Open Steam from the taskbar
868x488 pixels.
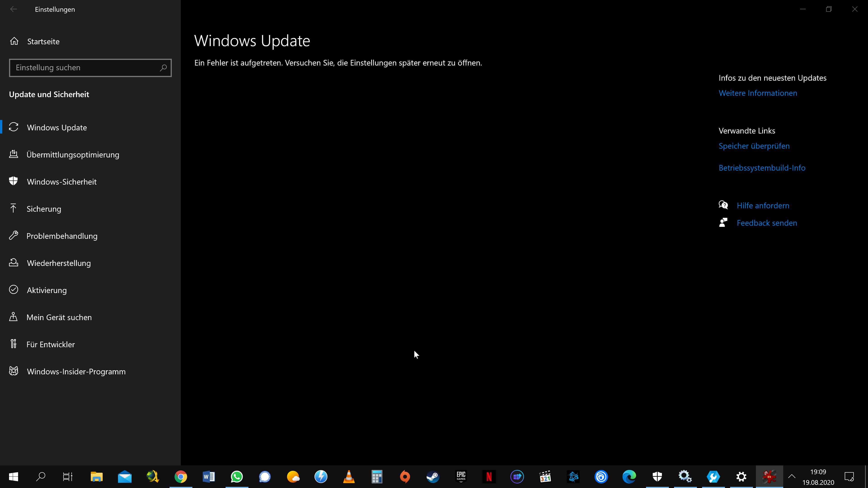point(433,476)
